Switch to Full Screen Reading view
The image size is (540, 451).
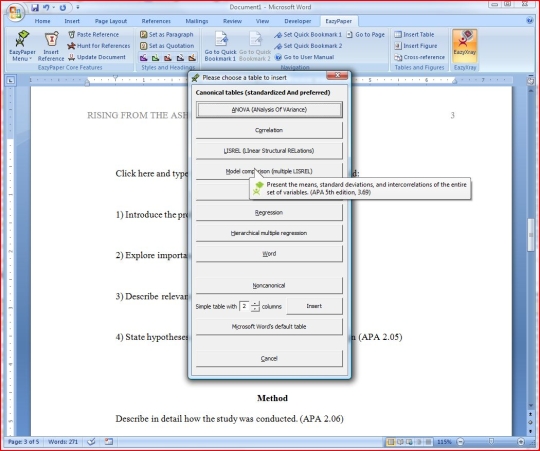point(400,442)
